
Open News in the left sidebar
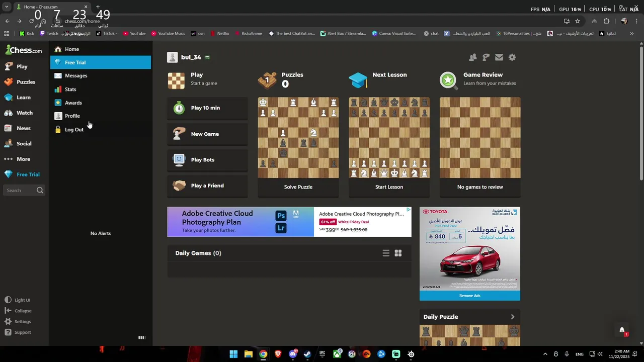click(18, 128)
